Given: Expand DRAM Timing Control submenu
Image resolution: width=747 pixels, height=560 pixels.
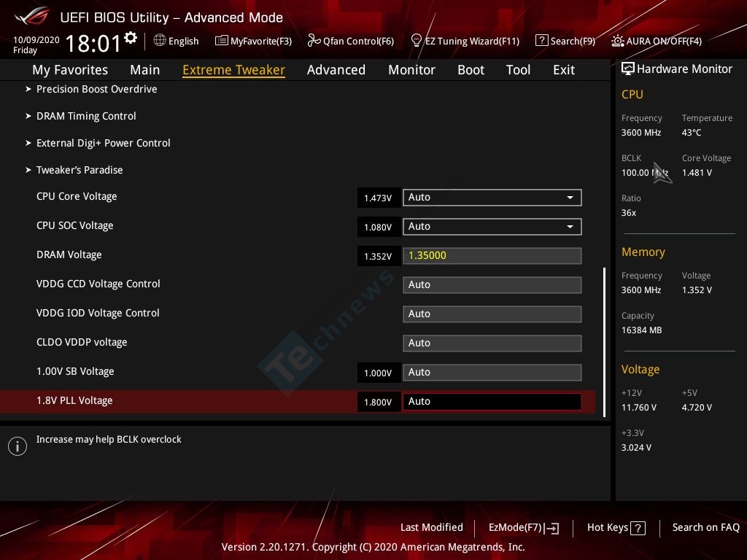Looking at the screenshot, I should [x=86, y=116].
